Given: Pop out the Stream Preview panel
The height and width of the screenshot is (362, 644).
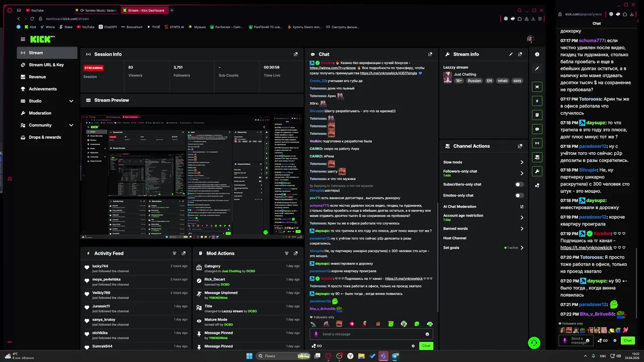Looking at the screenshot, I should [295, 100].
